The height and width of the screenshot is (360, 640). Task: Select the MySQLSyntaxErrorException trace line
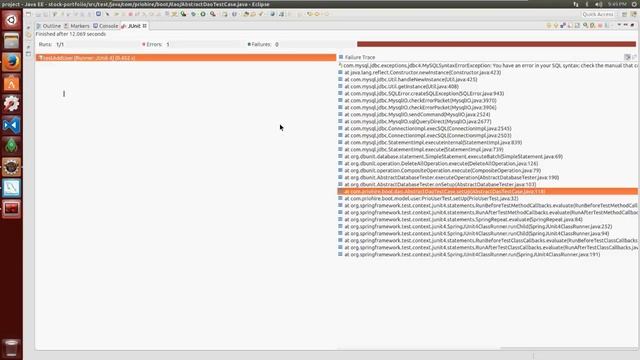(488, 65)
